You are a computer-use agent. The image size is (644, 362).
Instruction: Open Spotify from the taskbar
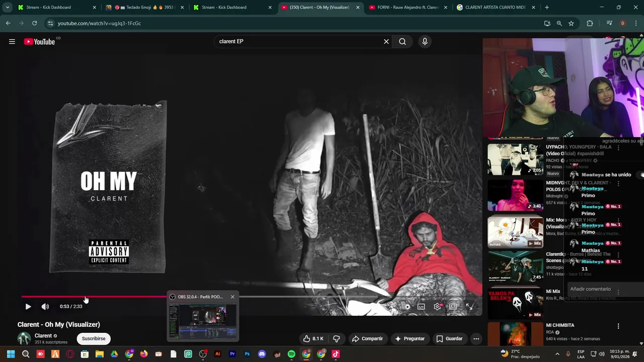(291, 354)
